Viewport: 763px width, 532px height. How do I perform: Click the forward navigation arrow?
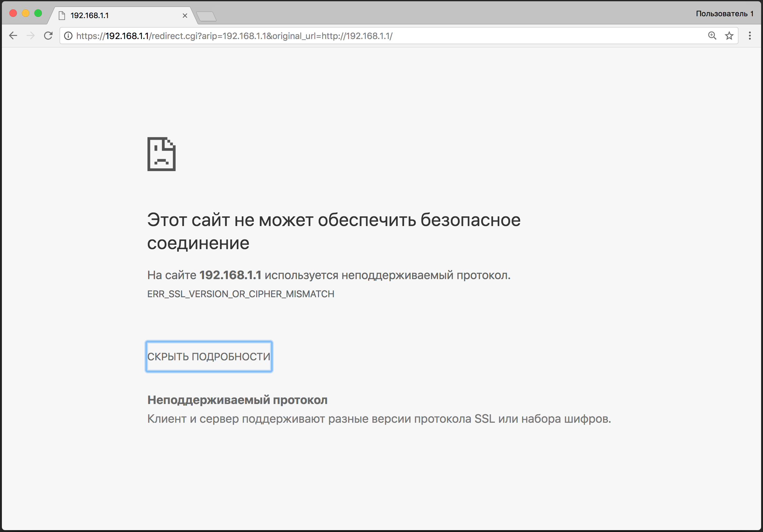point(31,36)
